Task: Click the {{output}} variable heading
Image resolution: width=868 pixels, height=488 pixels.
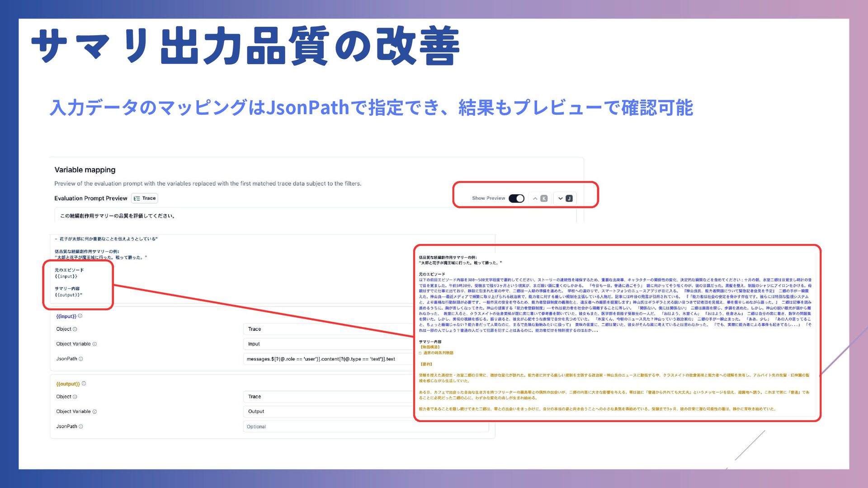Action: (68, 384)
